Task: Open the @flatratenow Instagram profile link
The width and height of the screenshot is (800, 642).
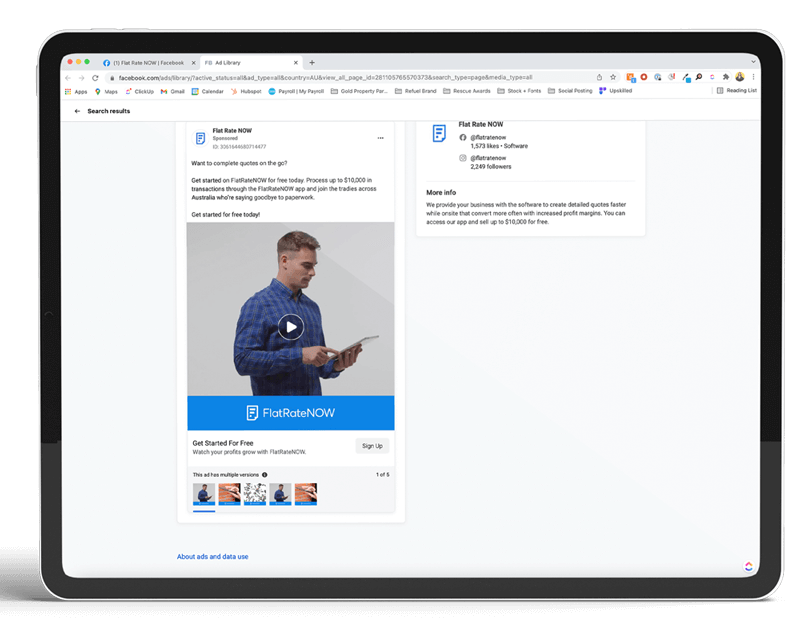Action: point(488,158)
